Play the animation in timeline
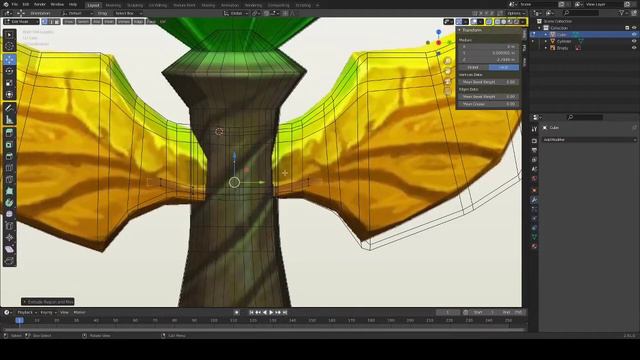 click(x=271, y=313)
